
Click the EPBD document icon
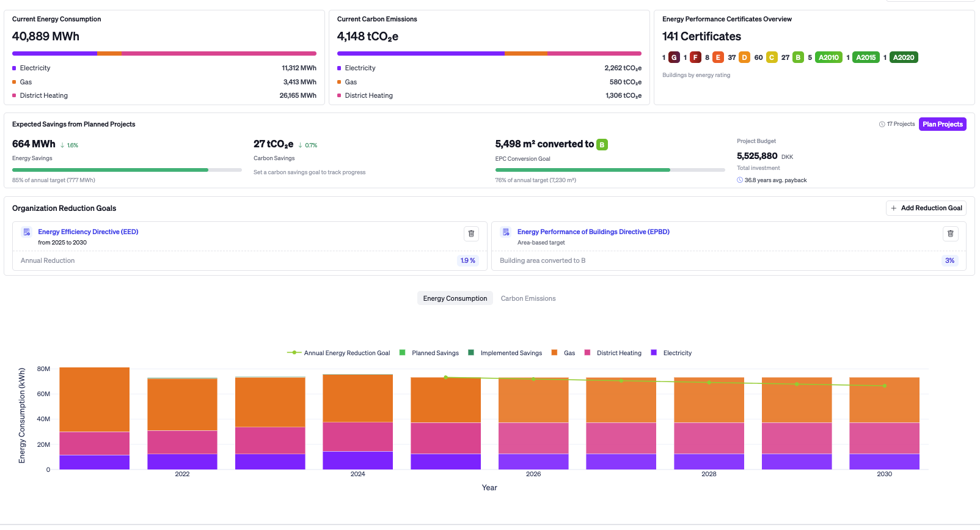(506, 232)
